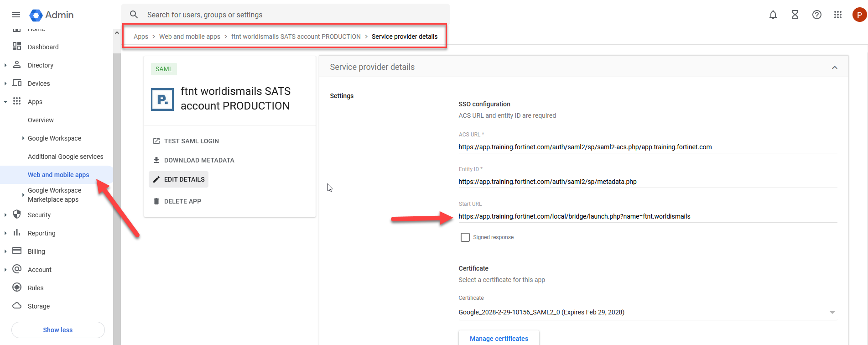Click the search users, groups, settings field
Image resolution: width=868 pixels, height=345 pixels.
tap(286, 15)
